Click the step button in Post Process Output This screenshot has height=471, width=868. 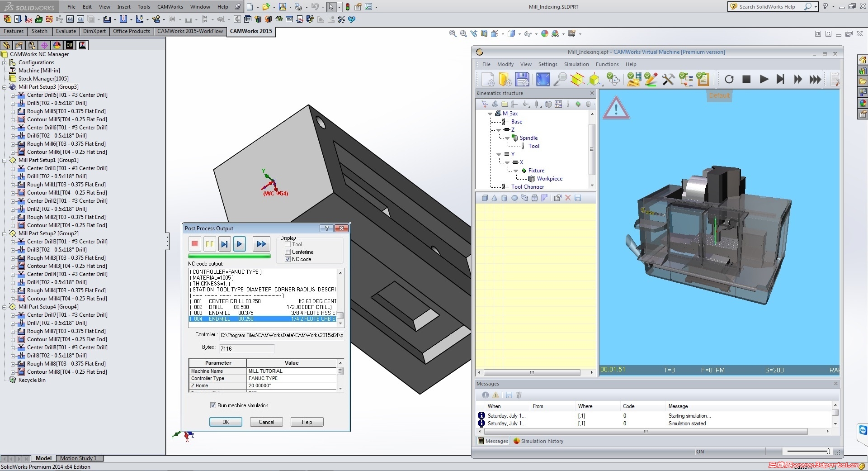point(224,244)
